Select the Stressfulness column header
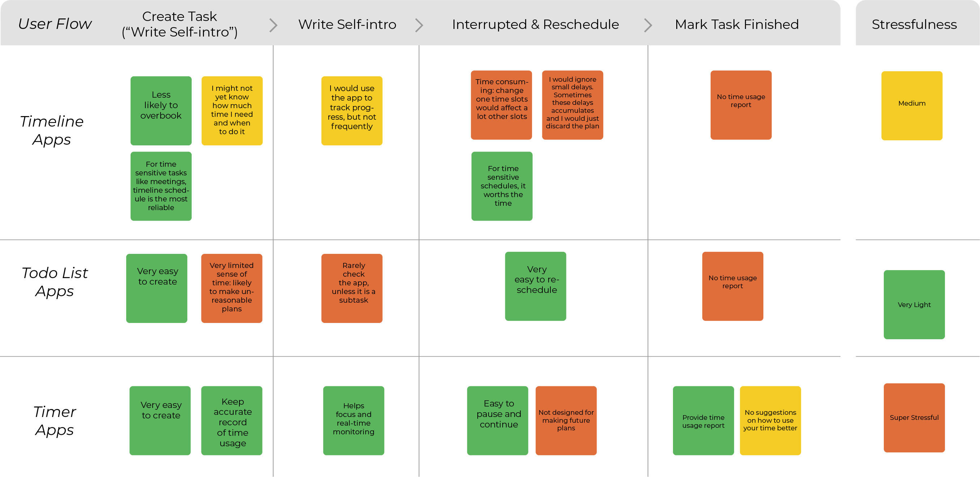Screen dimensions: 980x477 [x=914, y=24]
